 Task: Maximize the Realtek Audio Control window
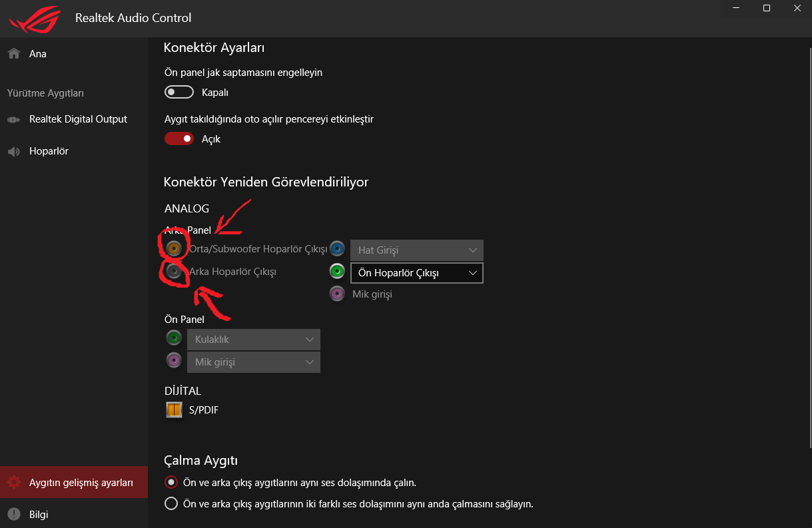[767, 8]
